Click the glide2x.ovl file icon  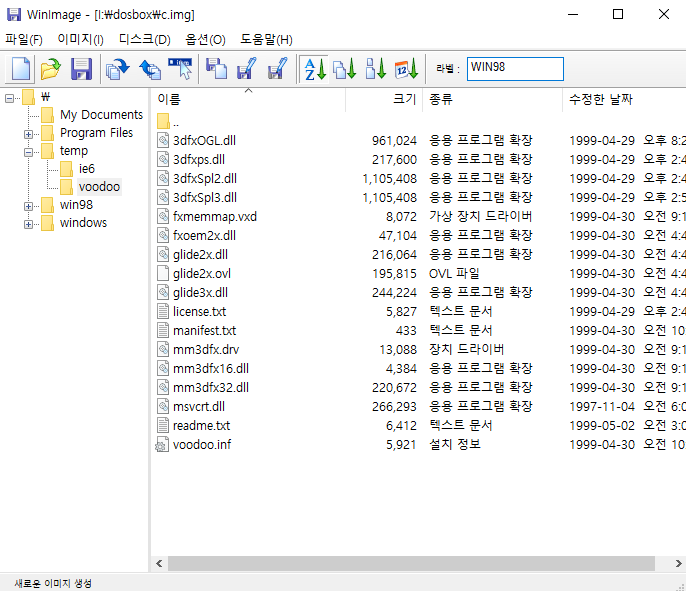coord(163,273)
